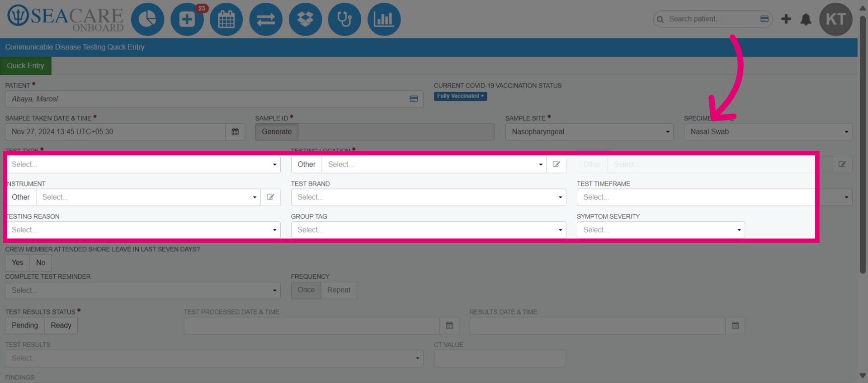
Task: Open the Instrument select dropdown
Action: coord(148,197)
